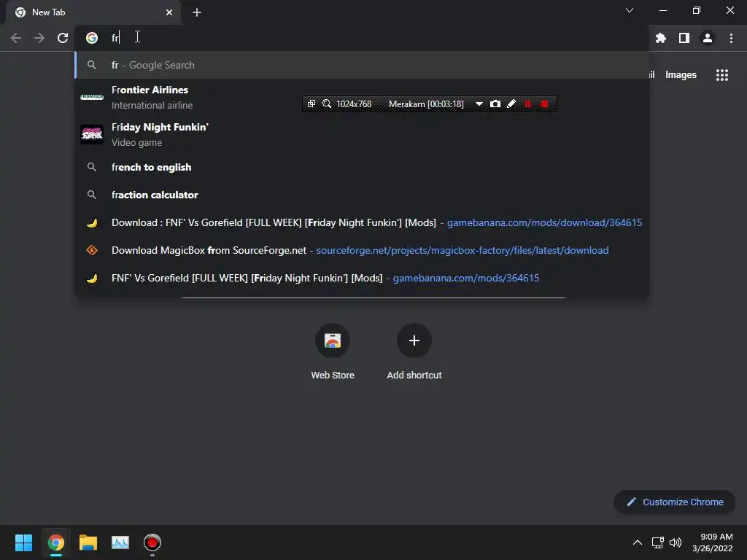Open the clock and date flyout
The width and height of the screenshot is (747, 560).
pyautogui.click(x=713, y=542)
